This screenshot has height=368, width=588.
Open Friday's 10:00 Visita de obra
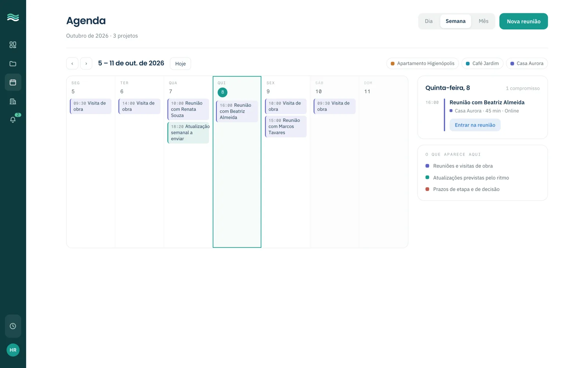point(286,106)
